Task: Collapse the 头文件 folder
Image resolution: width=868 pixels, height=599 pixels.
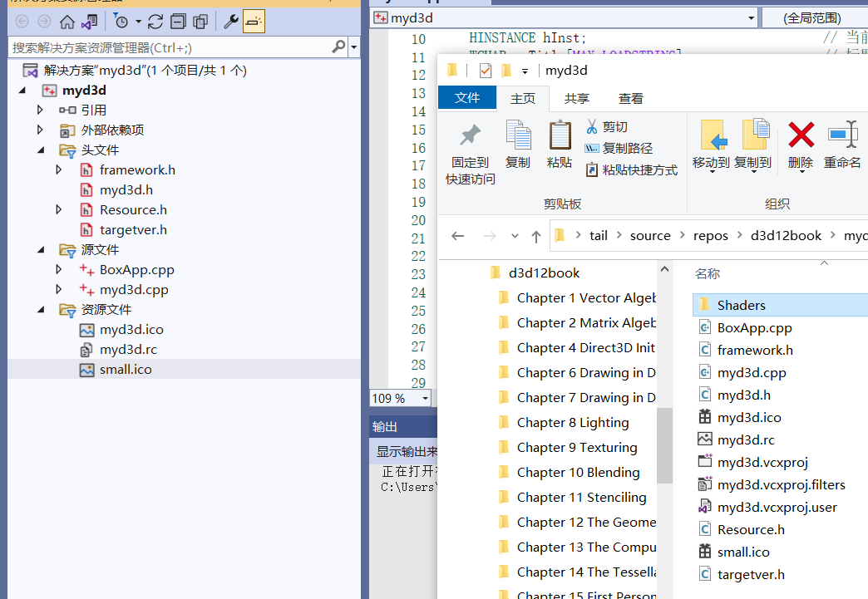Action: 41,150
